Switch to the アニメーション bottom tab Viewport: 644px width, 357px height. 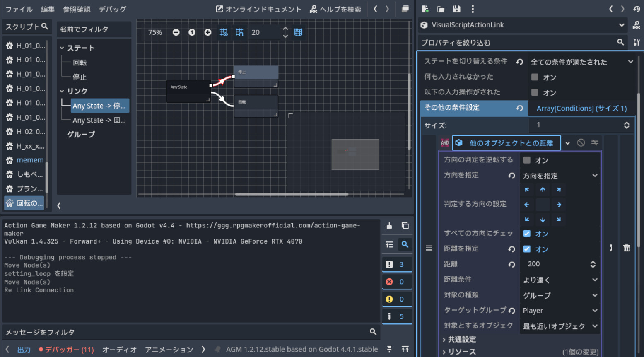pos(169,350)
